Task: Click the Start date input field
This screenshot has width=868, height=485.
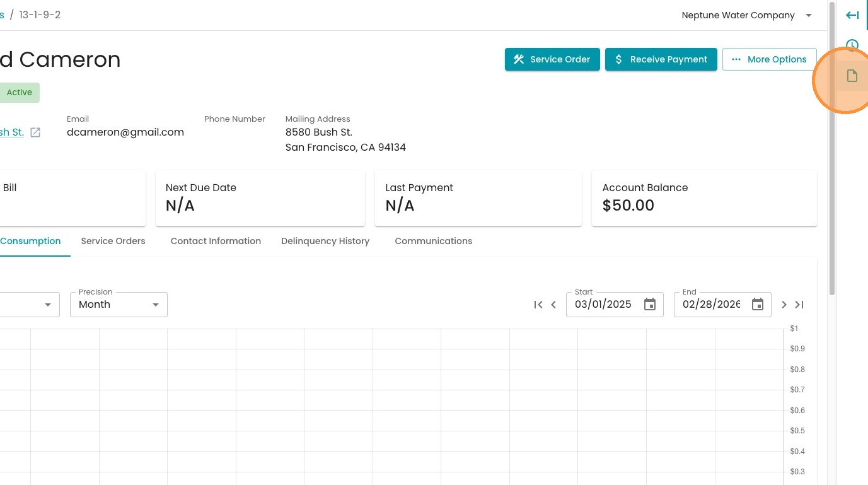Action: [x=603, y=305]
